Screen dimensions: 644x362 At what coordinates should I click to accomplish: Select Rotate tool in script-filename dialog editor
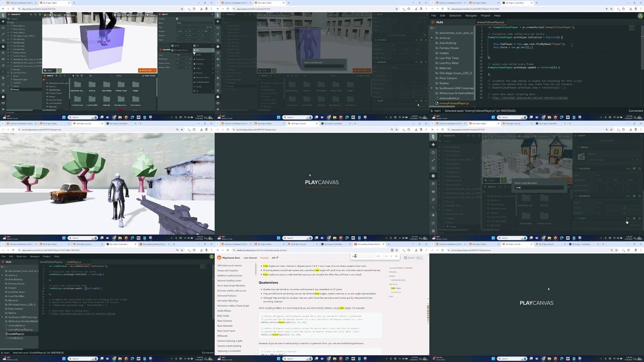tap(433, 152)
